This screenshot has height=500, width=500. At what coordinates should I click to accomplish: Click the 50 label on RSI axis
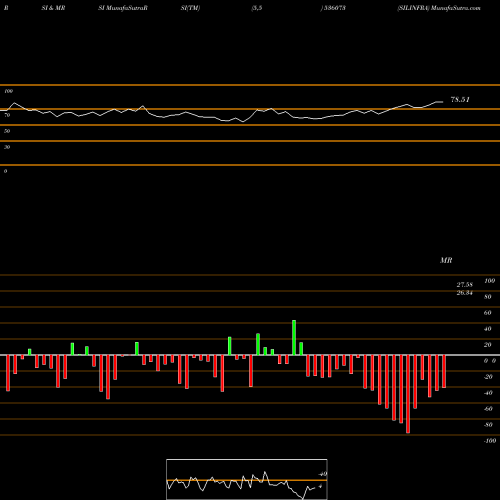click(7, 131)
